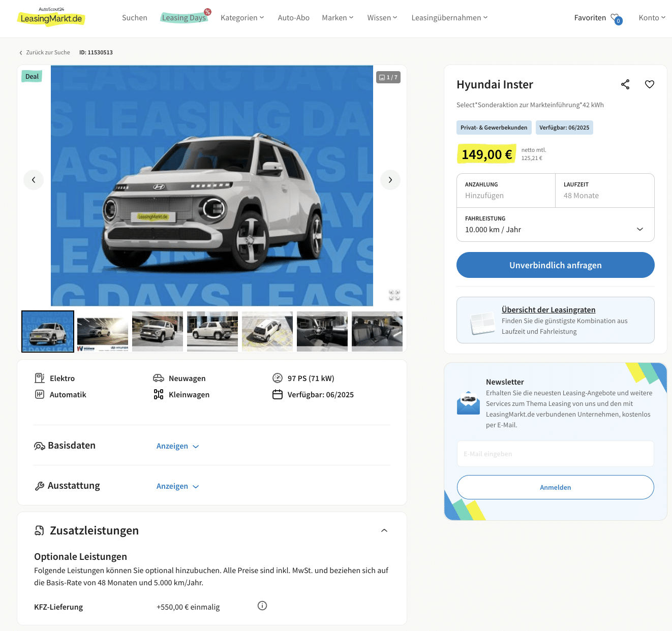This screenshot has height=631, width=672.
Task: Click the Basisdaten section icon
Action: click(40, 446)
